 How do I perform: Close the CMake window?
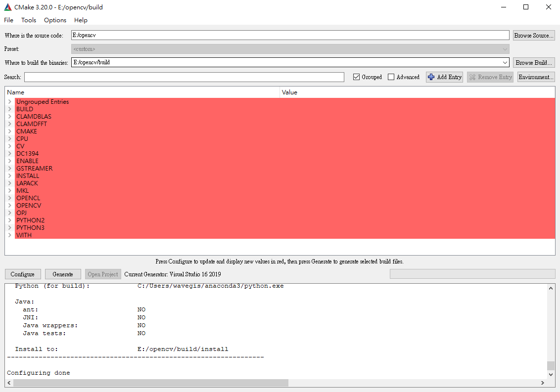[549, 7]
